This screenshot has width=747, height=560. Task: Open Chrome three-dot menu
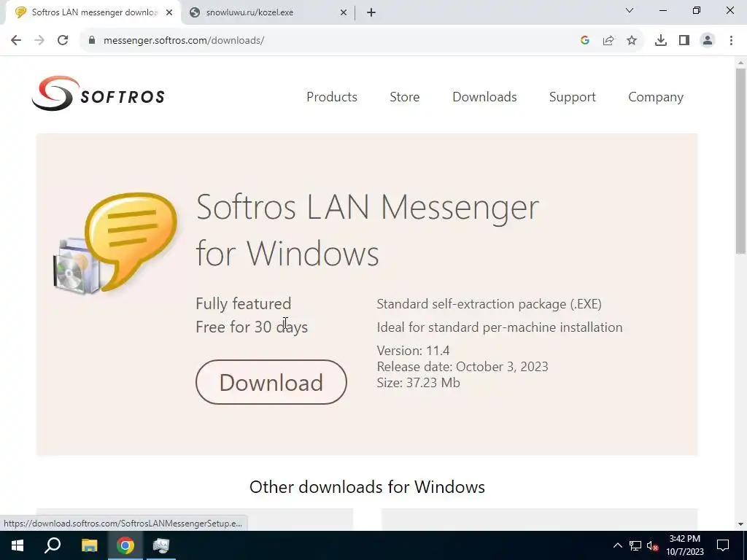731,41
